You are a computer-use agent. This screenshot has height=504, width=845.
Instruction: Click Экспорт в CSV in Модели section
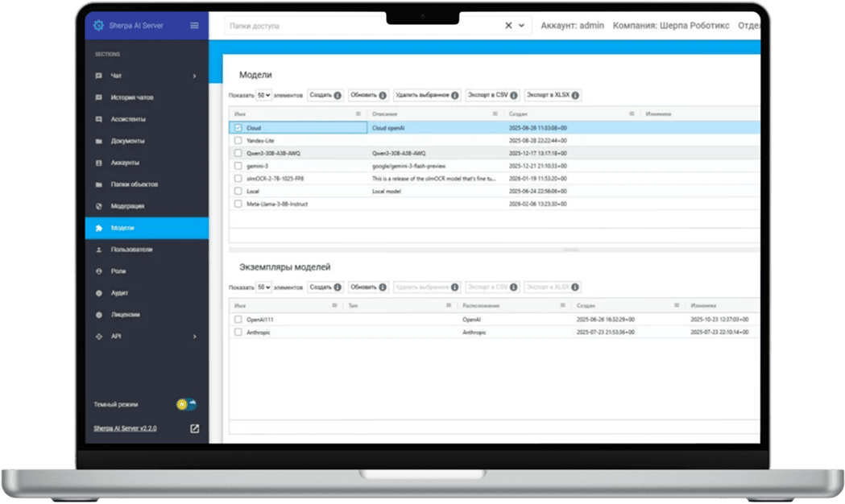tap(492, 95)
